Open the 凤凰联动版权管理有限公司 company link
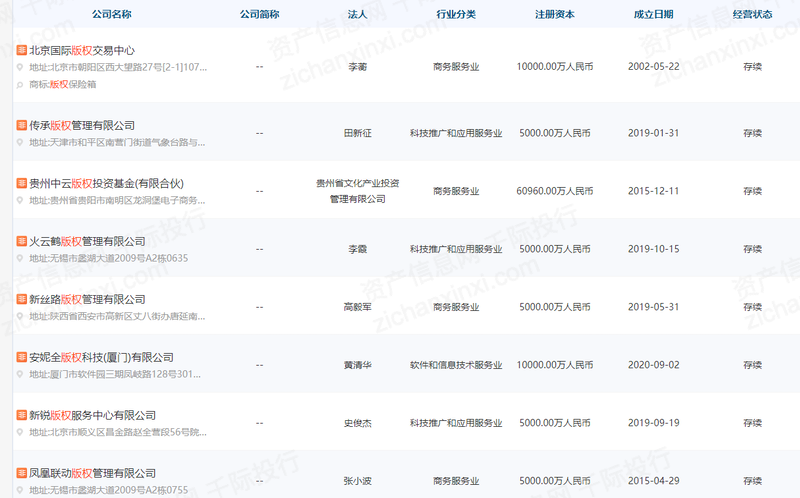This screenshot has width=800, height=498. tap(92, 474)
